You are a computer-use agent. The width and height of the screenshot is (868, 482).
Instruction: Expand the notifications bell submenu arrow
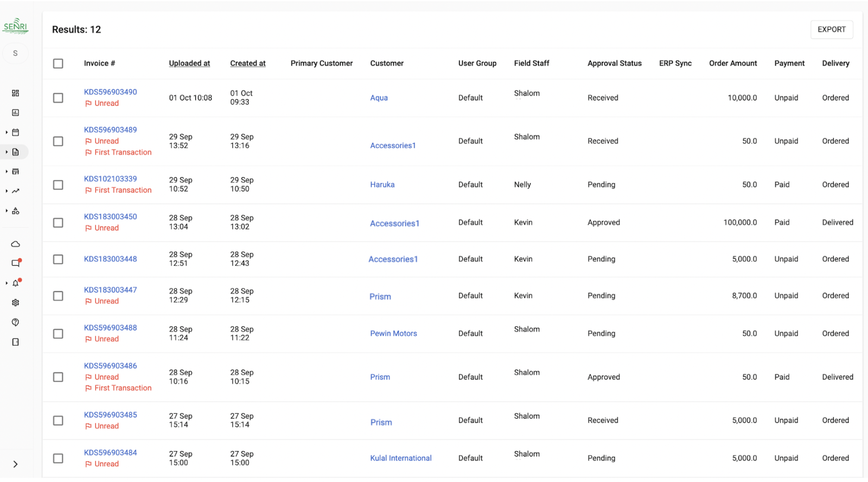point(7,283)
